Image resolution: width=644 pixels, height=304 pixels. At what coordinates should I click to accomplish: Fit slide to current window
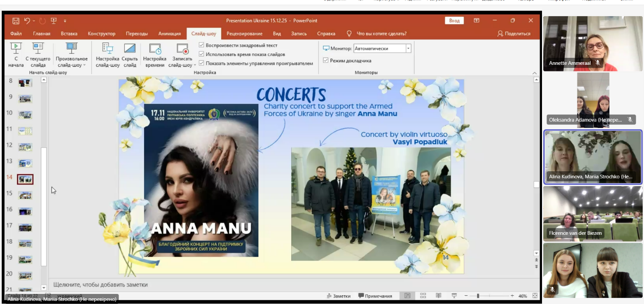pos(535,296)
